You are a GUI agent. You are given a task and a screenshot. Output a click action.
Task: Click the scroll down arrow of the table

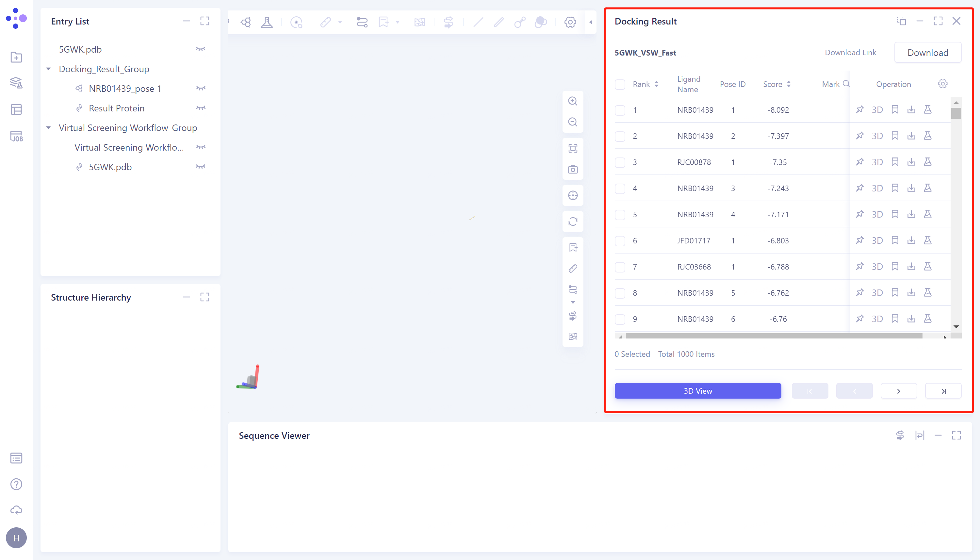[x=956, y=326]
